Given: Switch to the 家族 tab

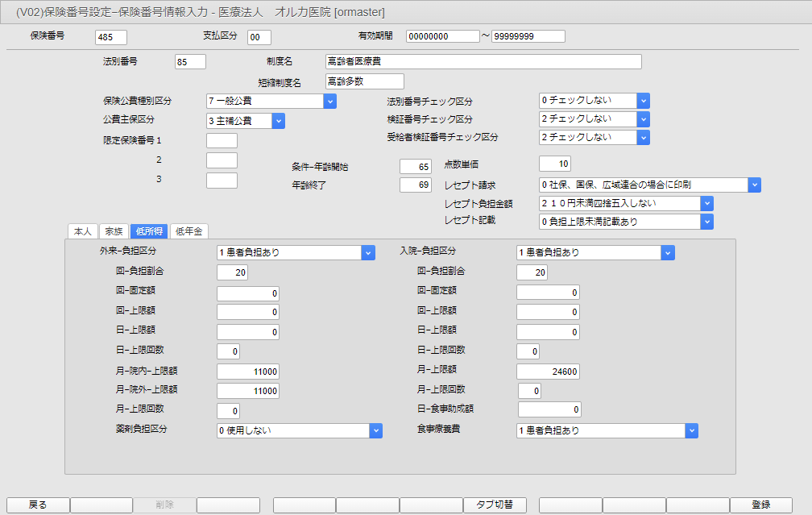Looking at the screenshot, I should pos(114,231).
